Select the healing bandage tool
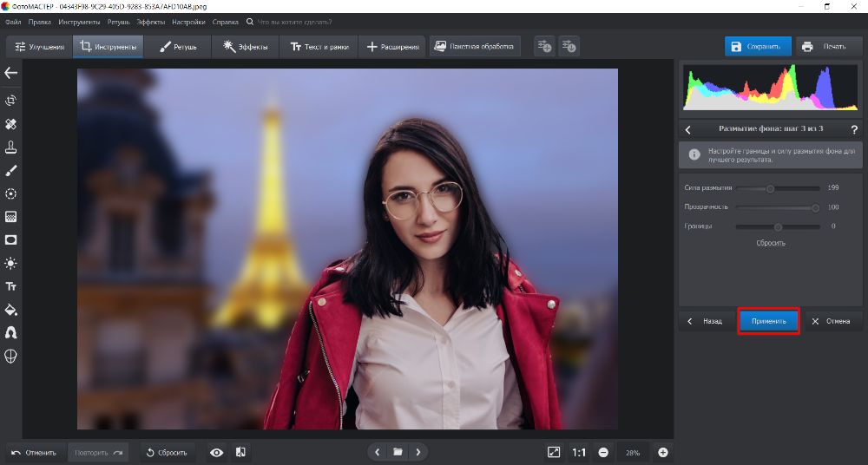 tap(11, 124)
